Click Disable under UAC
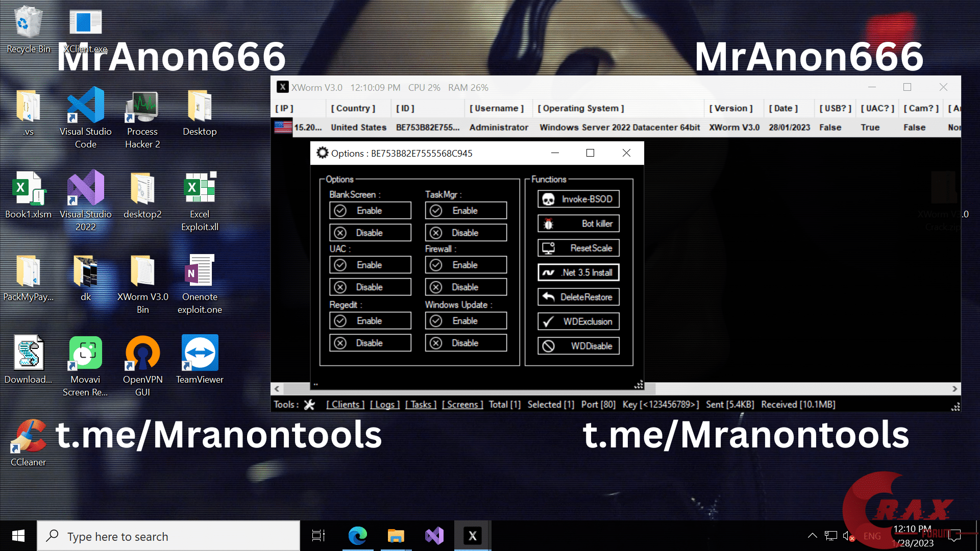 coord(370,287)
